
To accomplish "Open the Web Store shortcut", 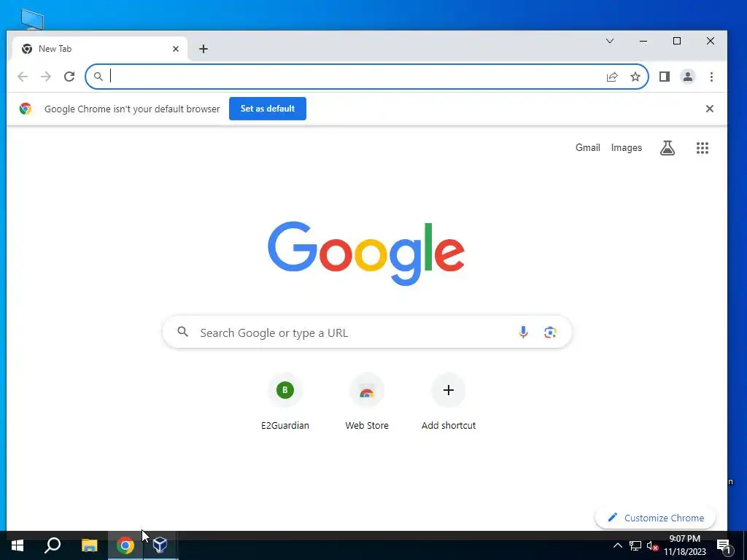I will click(367, 402).
